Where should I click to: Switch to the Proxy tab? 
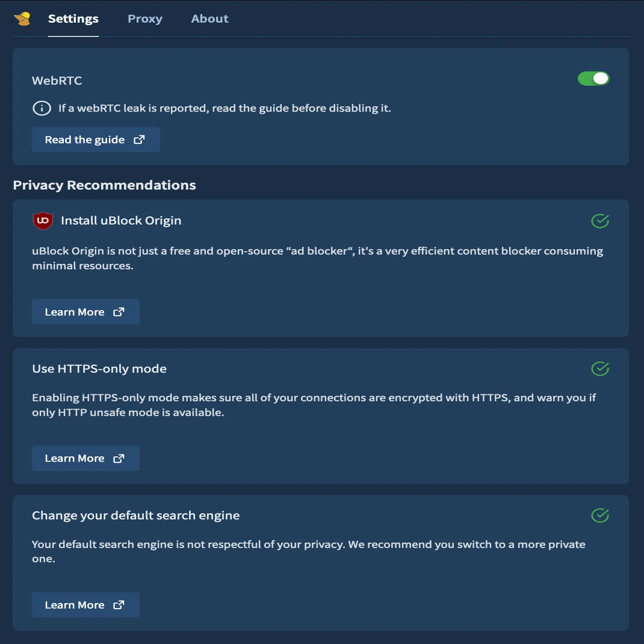point(145,19)
